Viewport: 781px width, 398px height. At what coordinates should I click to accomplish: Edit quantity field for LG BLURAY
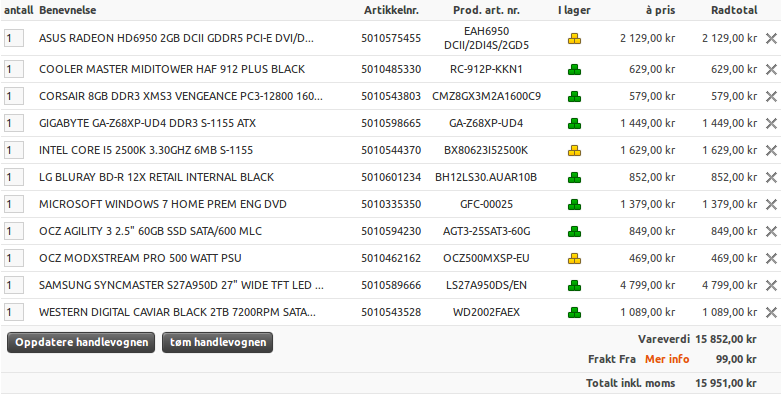pyautogui.click(x=14, y=177)
